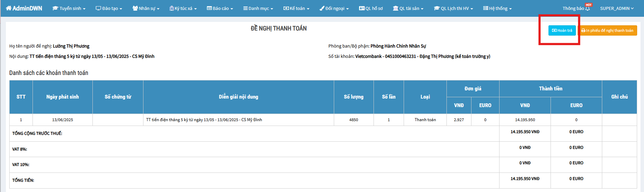Click the ID card icon beside QL hồ sơ

click(x=362, y=8)
